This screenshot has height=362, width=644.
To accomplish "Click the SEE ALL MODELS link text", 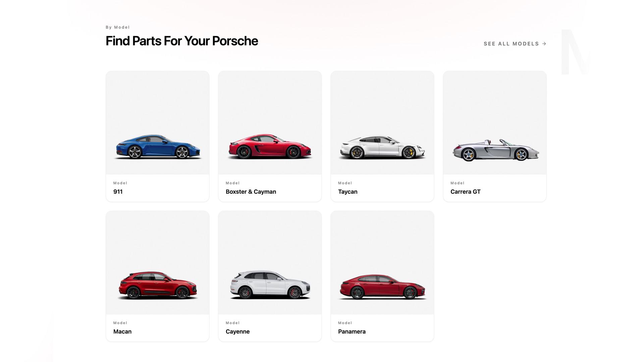I will tap(511, 44).
